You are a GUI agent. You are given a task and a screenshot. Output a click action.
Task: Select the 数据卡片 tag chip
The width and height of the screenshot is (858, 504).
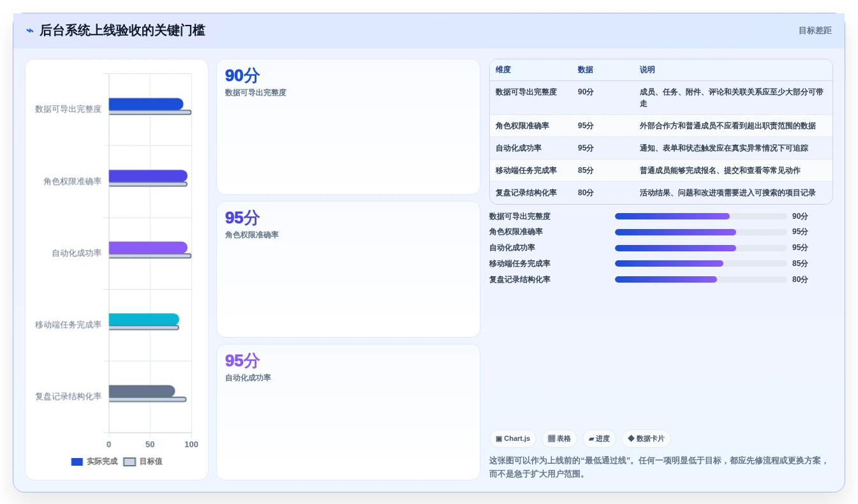point(646,439)
